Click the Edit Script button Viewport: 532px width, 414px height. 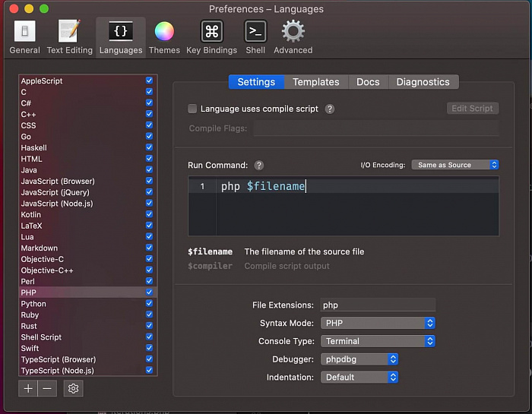tap(472, 109)
